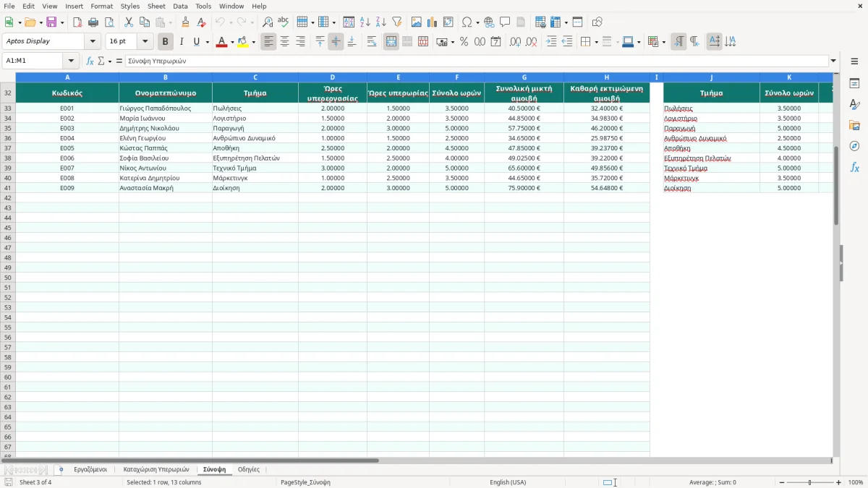Viewport: 868px width, 488px height.
Task: Format cells as percent
Action: pyautogui.click(x=464, y=42)
